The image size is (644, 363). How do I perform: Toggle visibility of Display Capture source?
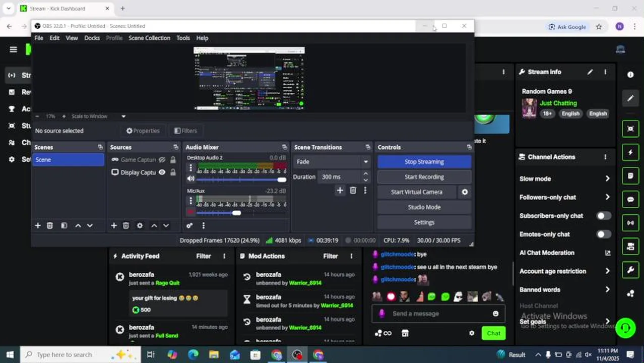[162, 172]
